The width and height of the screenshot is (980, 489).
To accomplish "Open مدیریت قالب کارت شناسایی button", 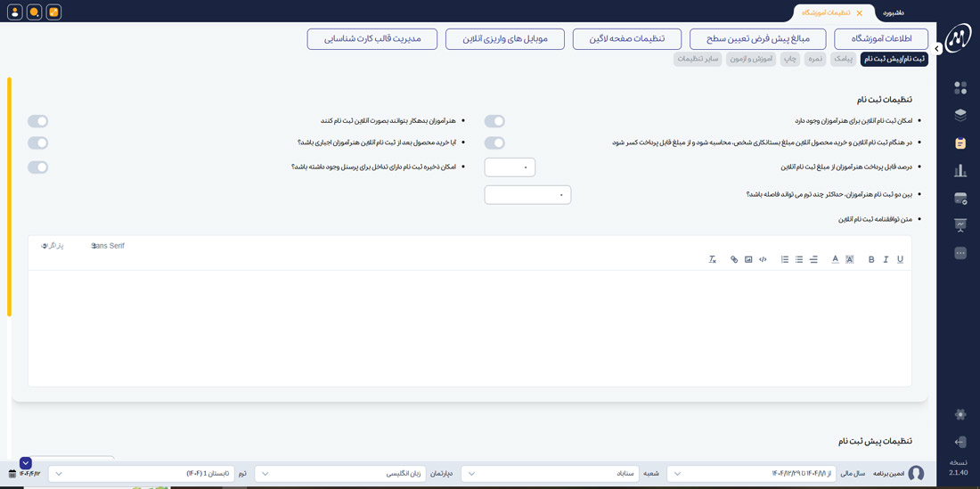I will point(372,38).
